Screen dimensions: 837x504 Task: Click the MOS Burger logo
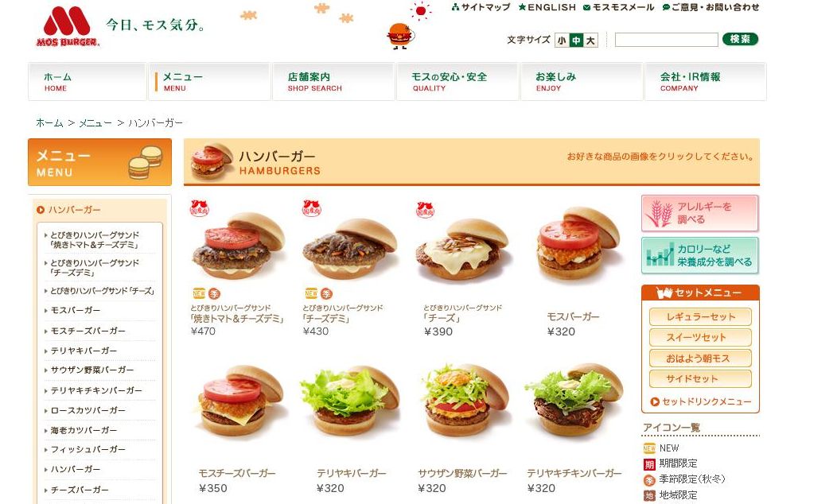68,27
